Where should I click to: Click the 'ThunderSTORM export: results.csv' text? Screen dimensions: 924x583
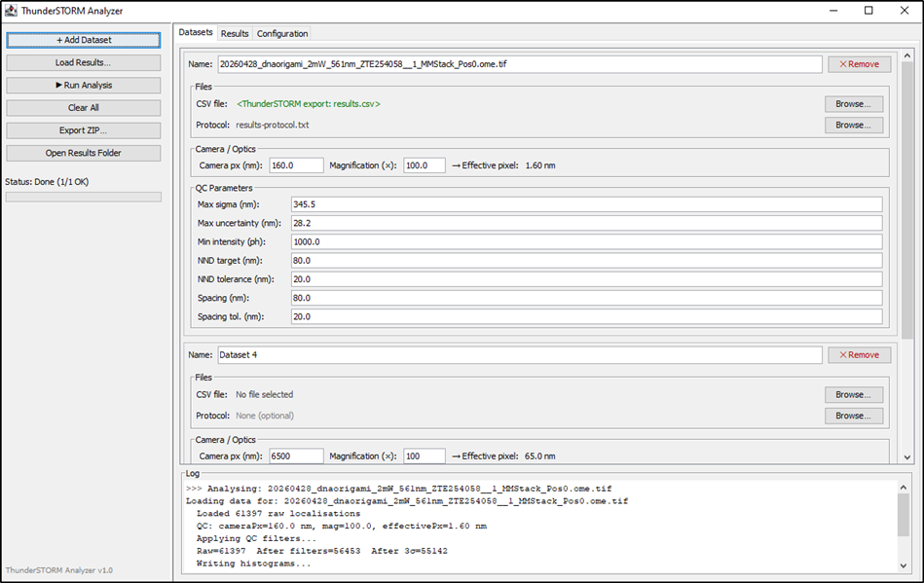(309, 104)
